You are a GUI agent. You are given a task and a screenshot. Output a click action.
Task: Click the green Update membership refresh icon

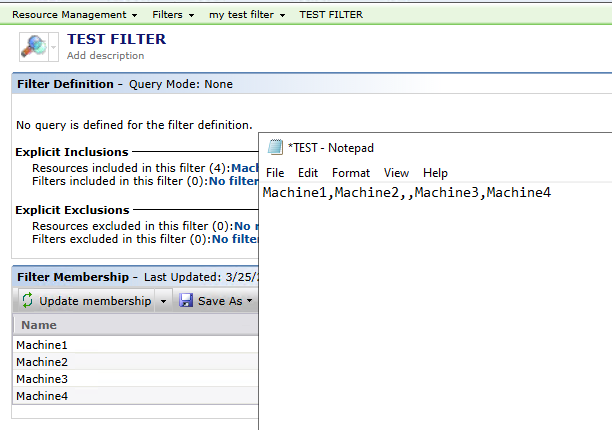pos(27,300)
